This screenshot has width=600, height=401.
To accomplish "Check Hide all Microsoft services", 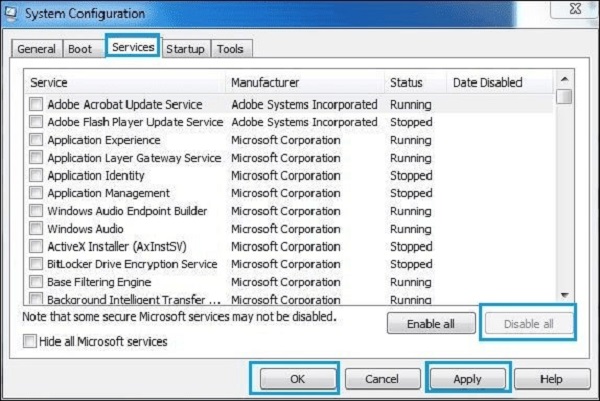I will point(31,342).
